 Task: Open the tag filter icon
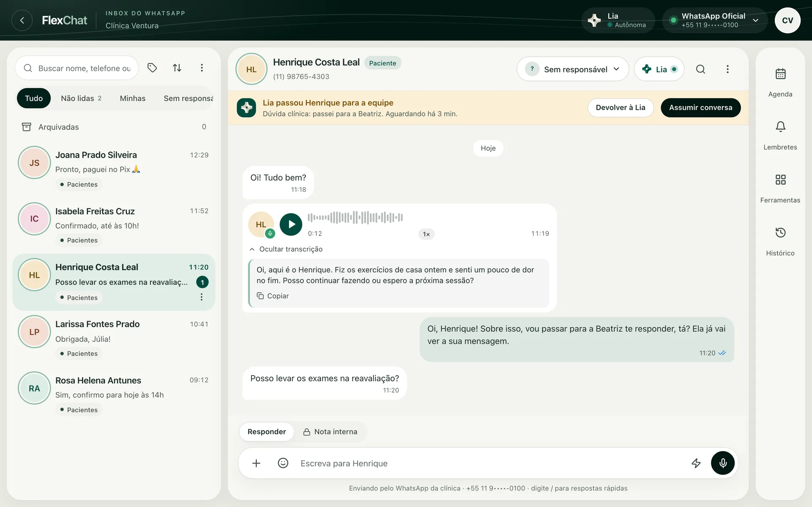[x=152, y=68]
